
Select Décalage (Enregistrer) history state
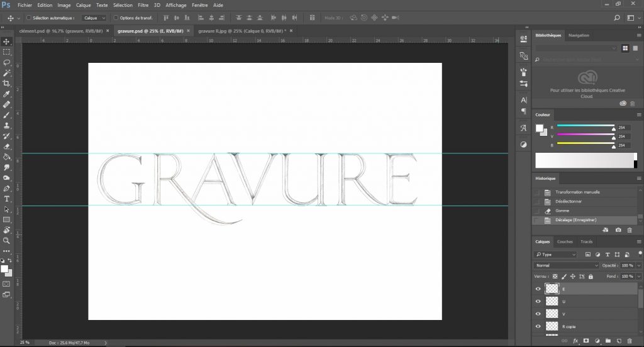click(x=585, y=220)
